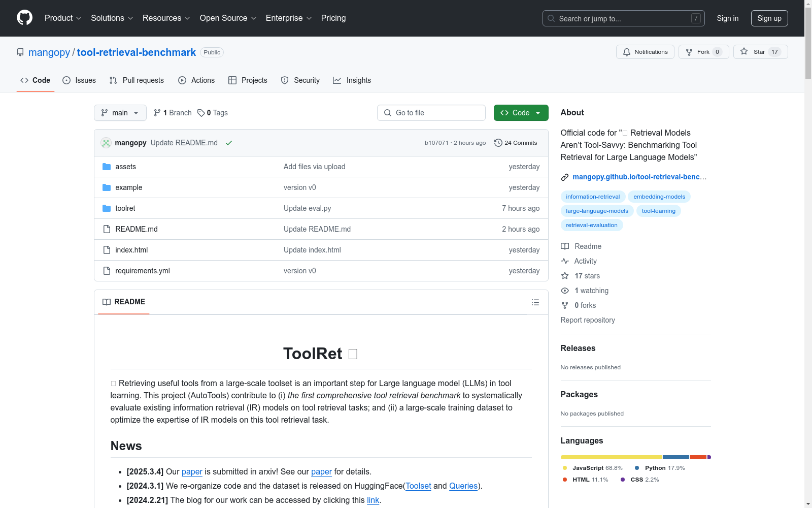Viewport: 812px width, 508px height.
Task: Click the fork icon in Fork button
Action: coord(689,52)
